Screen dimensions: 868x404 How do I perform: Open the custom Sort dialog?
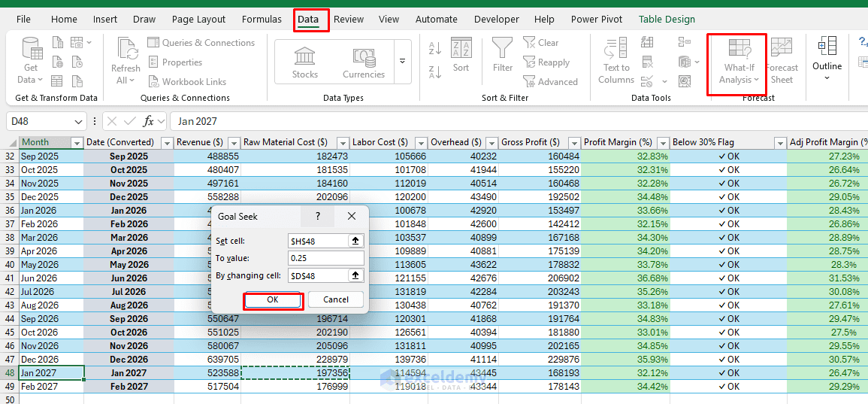point(461,55)
